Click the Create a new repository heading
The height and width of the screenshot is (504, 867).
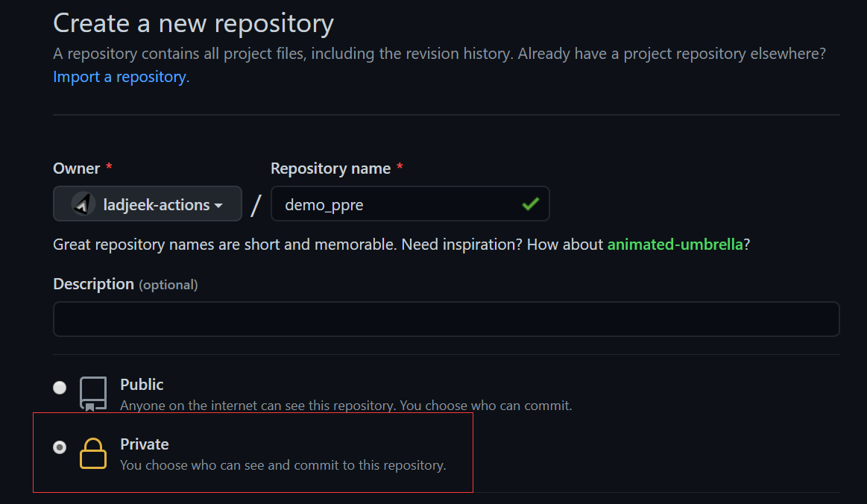(x=193, y=23)
